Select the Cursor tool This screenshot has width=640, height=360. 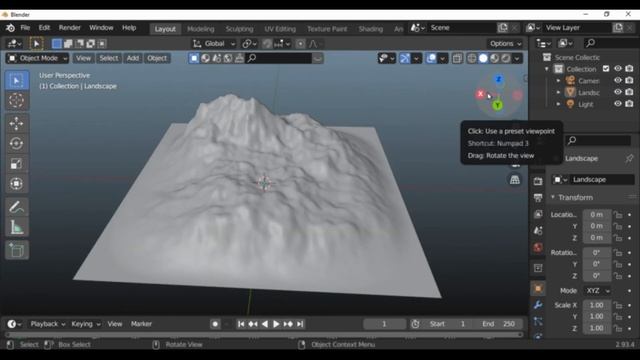(x=17, y=100)
